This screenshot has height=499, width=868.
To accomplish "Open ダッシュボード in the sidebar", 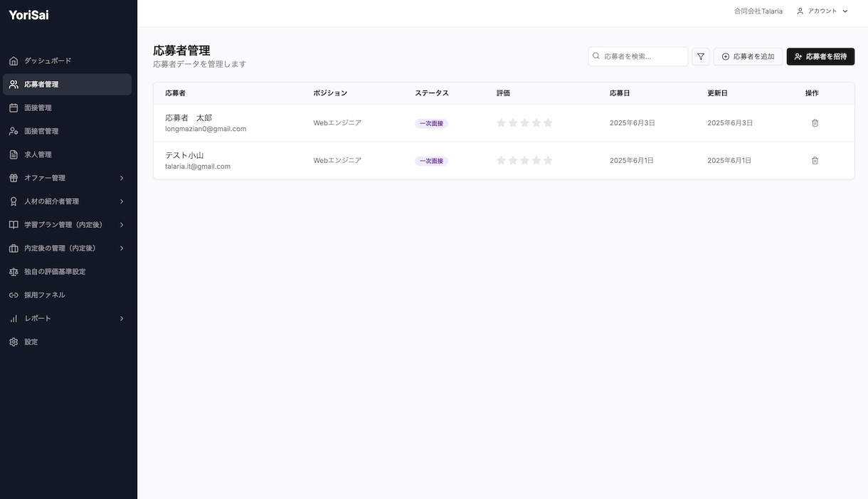I will pyautogui.click(x=67, y=61).
